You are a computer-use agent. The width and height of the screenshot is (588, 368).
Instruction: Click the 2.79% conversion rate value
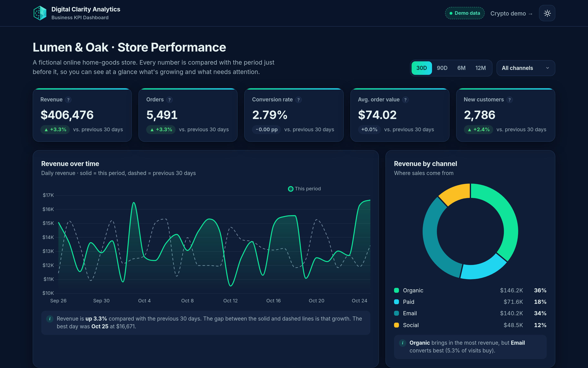point(270,115)
